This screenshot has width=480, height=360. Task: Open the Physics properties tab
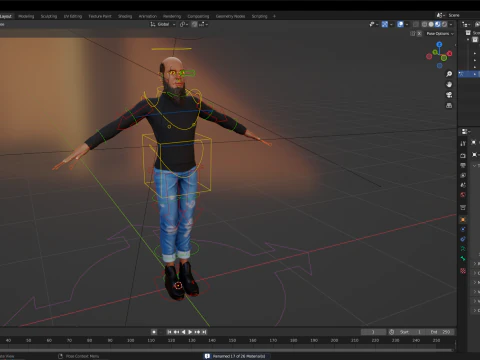coord(463,229)
